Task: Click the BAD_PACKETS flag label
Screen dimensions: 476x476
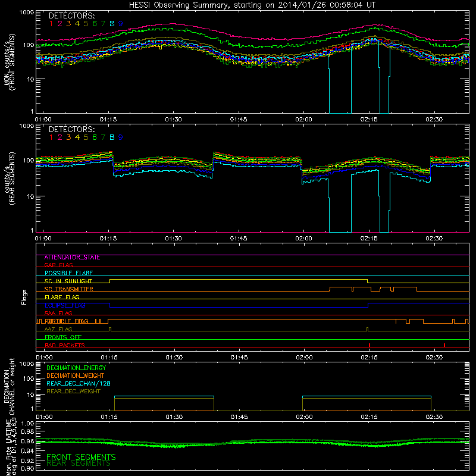Action: pos(65,345)
